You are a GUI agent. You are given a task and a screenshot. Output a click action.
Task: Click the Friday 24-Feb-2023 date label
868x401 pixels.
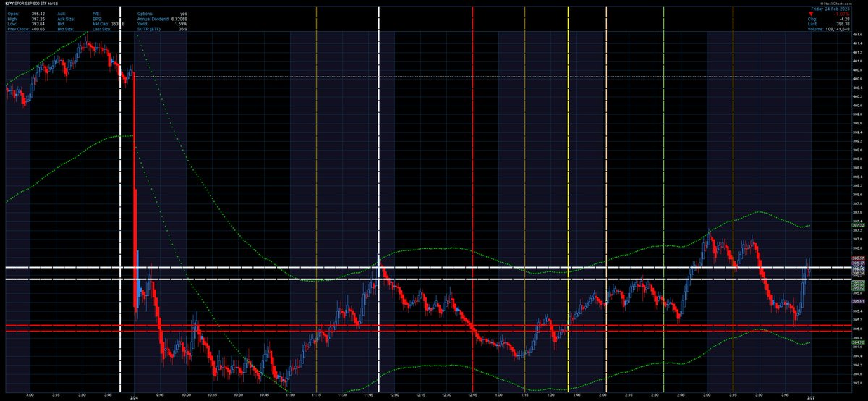(x=830, y=9)
